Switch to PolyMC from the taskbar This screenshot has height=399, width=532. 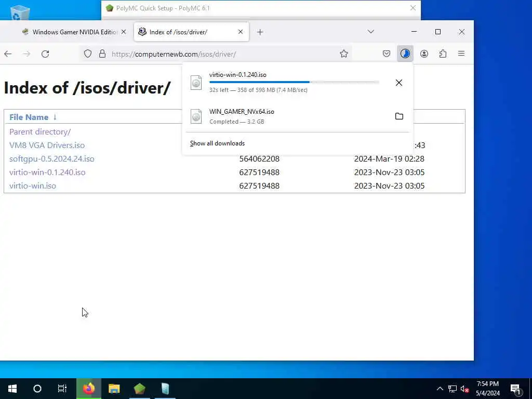[139, 389]
